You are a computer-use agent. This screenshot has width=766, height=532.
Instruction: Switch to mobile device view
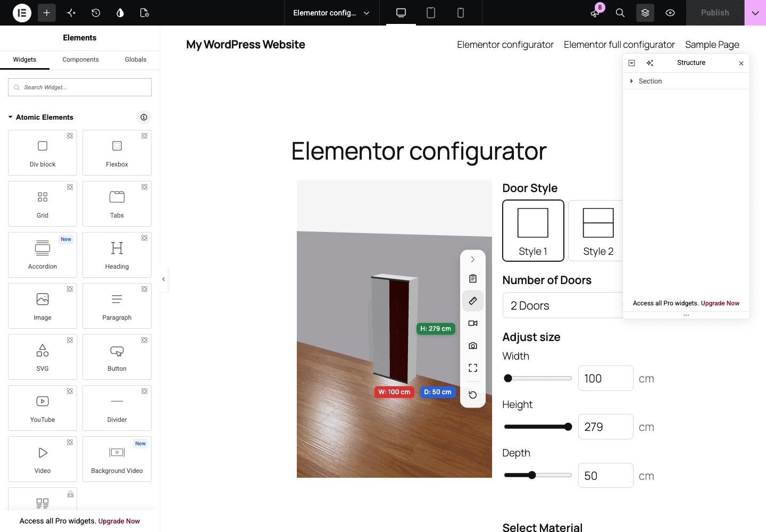tap(461, 13)
